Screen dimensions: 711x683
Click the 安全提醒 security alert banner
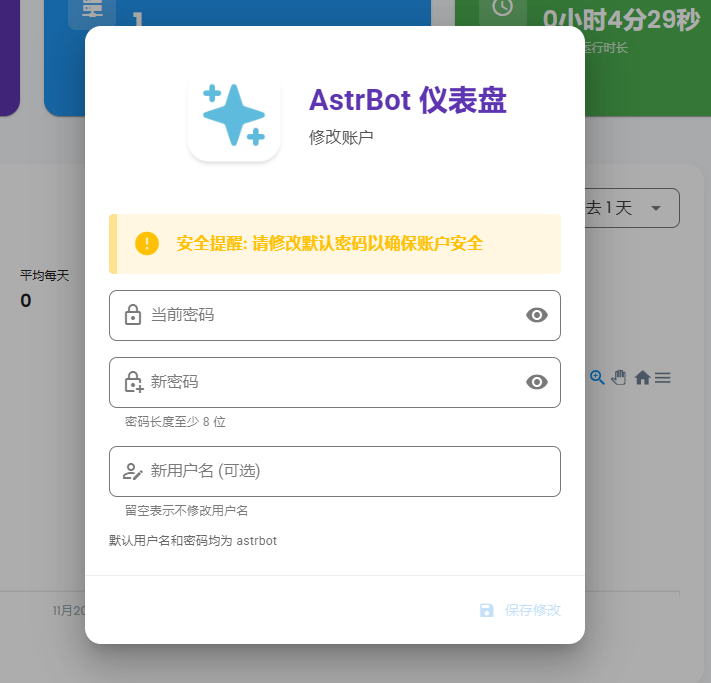click(x=335, y=243)
